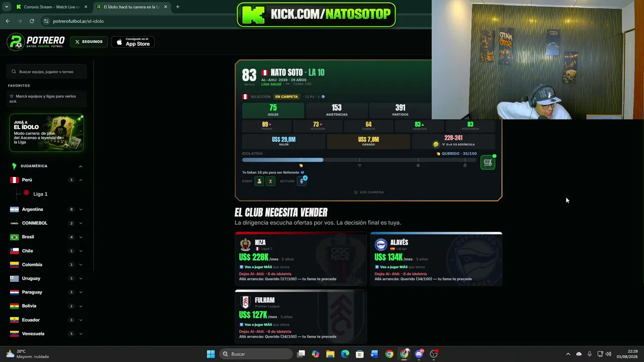Open Google Chrome from the taskbar
The height and width of the screenshot is (362, 644).
(389, 354)
